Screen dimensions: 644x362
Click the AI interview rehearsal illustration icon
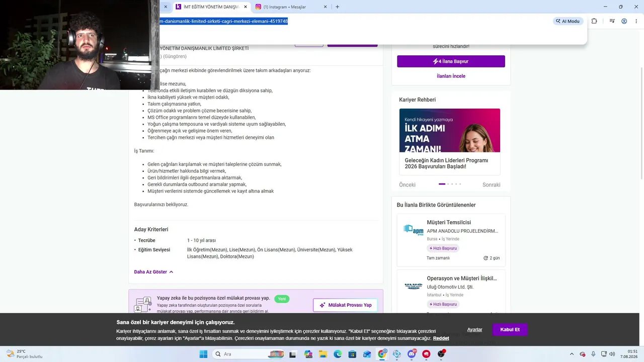[143, 305]
